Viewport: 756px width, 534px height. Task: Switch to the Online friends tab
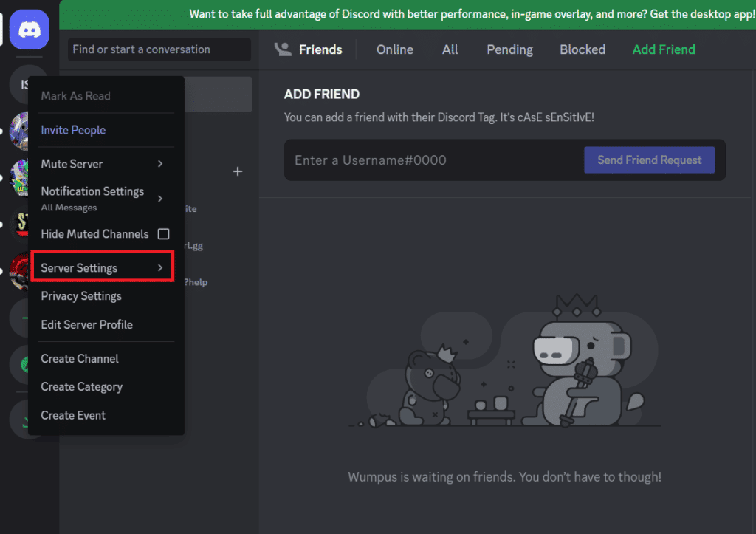[394, 49]
